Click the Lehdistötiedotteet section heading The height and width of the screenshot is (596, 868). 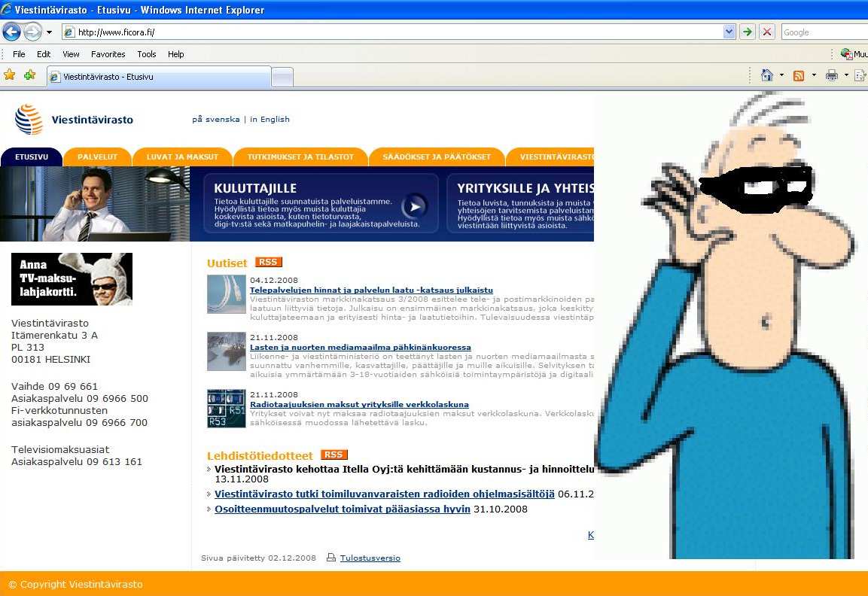260,456
